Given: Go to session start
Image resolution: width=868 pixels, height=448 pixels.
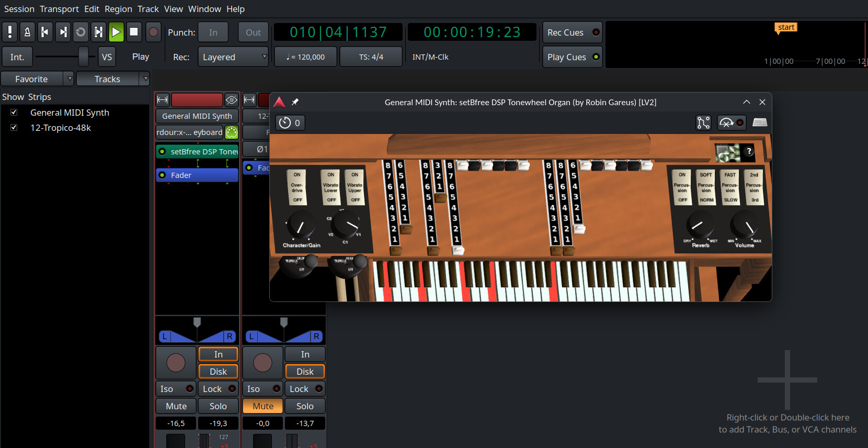Looking at the screenshot, I should point(45,32).
